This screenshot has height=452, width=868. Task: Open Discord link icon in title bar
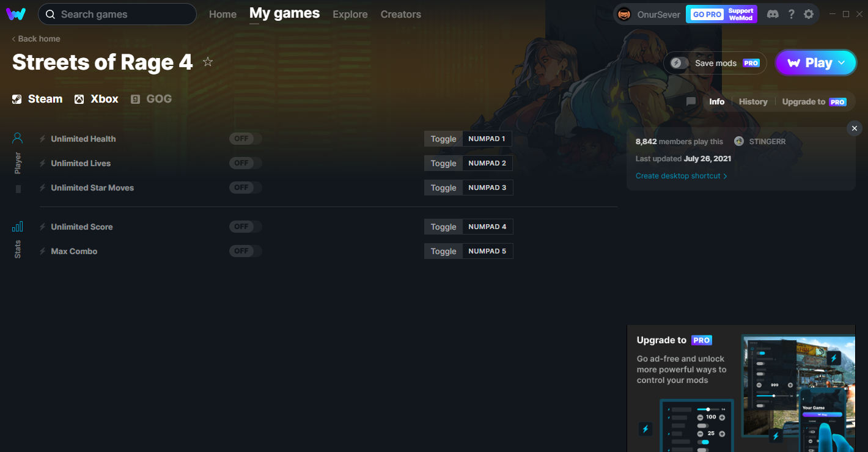click(x=773, y=14)
